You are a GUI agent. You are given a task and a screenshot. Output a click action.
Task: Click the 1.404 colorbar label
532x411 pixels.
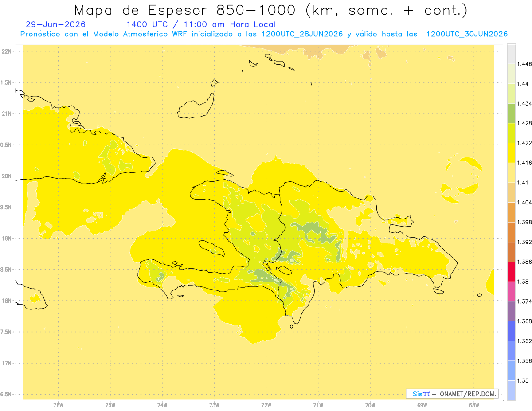[524, 202]
